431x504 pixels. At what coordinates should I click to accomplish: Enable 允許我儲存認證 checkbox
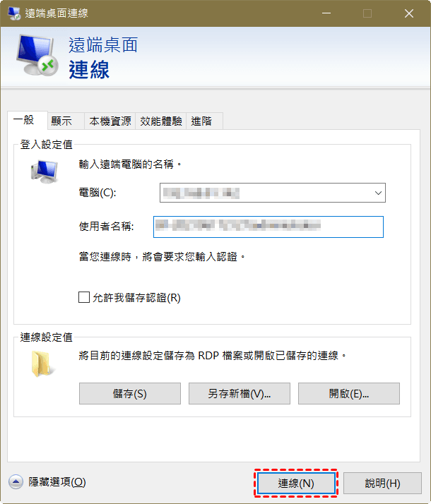(x=84, y=297)
